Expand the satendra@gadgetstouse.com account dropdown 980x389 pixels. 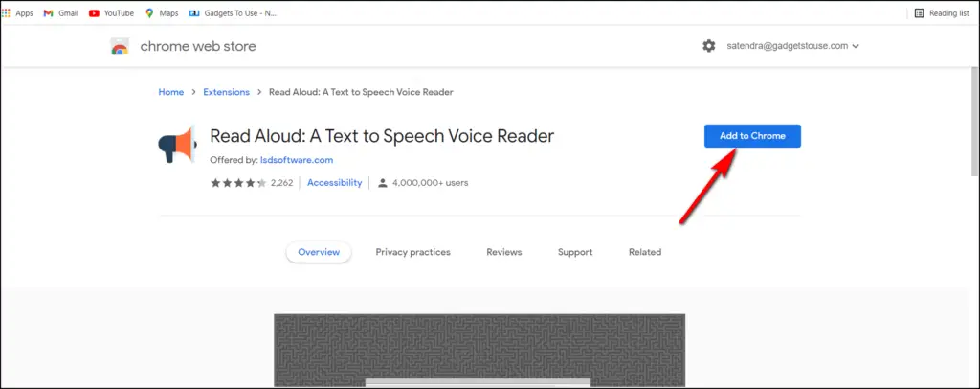pos(793,46)
